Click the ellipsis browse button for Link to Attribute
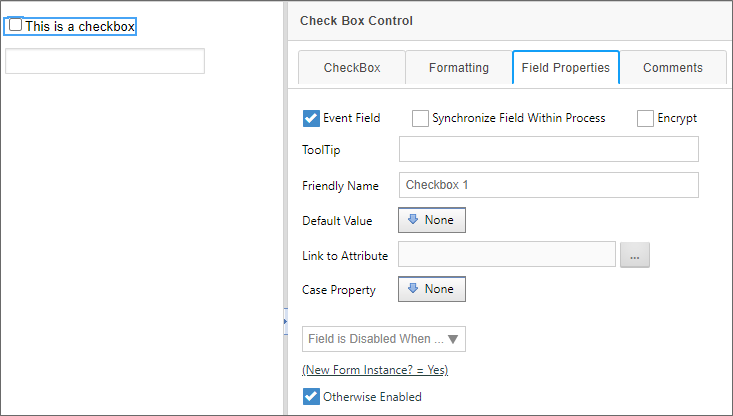Screen dimensions: 733x416 (635, 256)
